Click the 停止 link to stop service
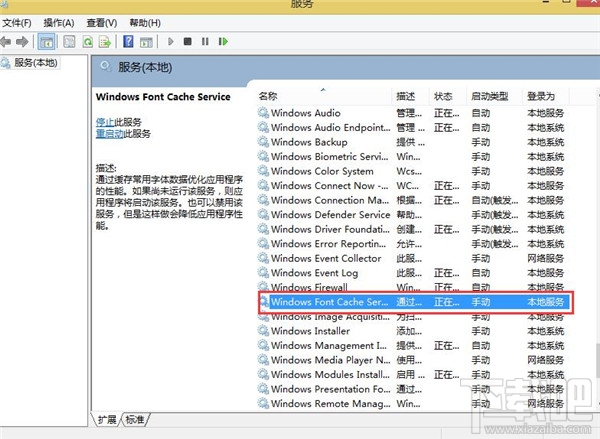600x439 pixels. click(105, 121)
